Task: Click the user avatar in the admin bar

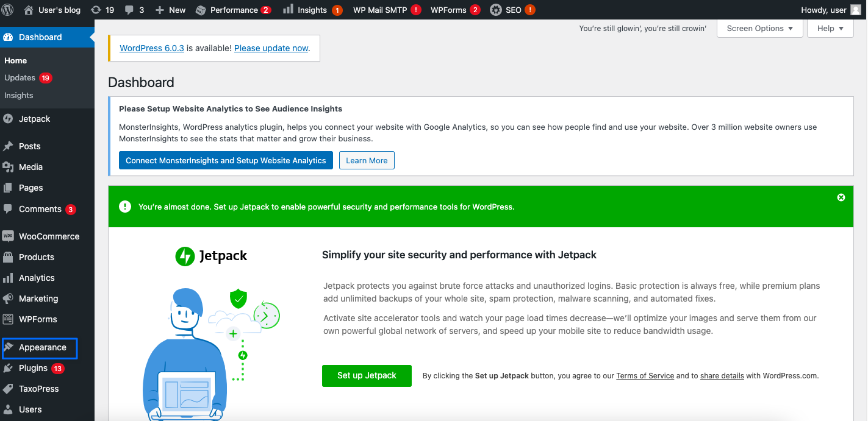Action: (856, 10)
